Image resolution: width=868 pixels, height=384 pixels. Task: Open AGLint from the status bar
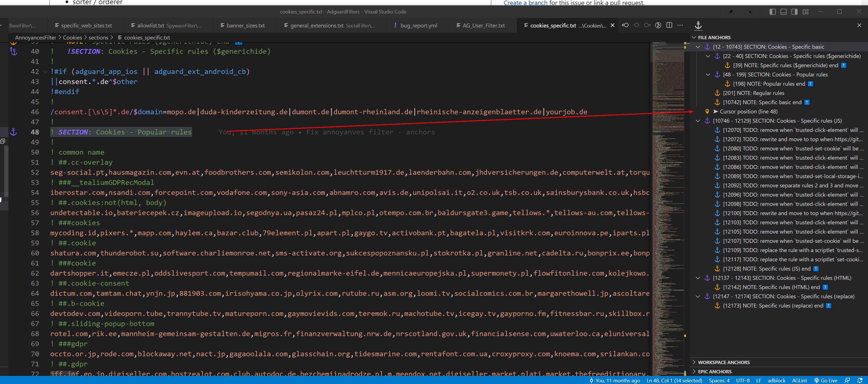point(800,380)
